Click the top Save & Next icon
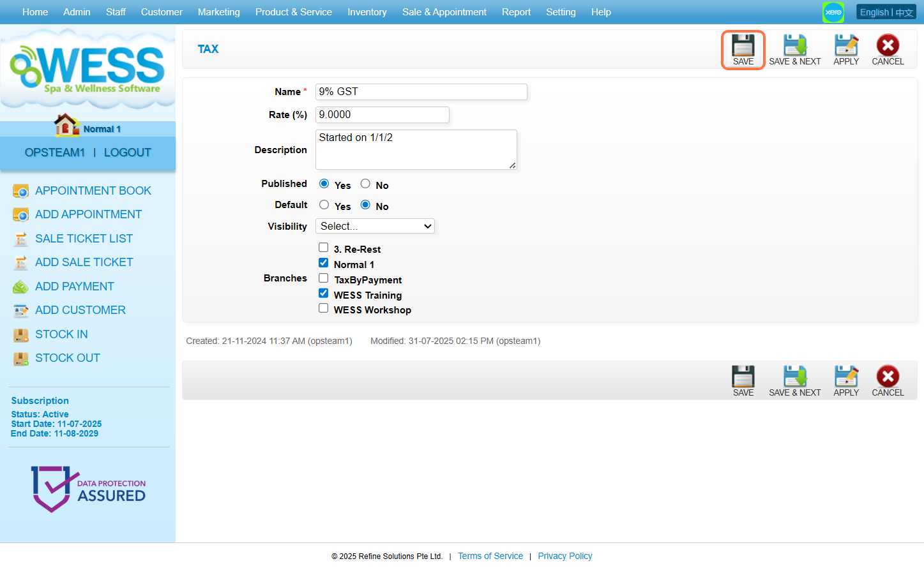This screenshot has width=924, height=582. tap(794, 46)
